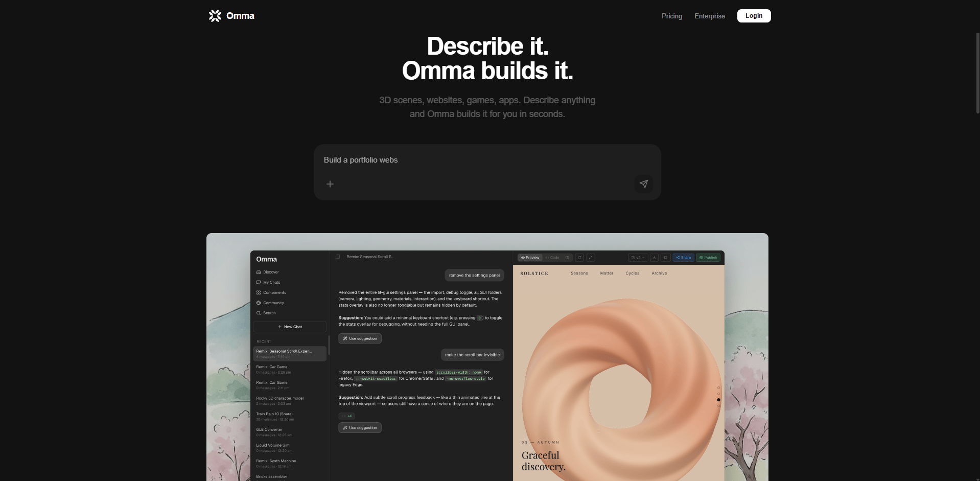Screen dimensions: 980x481
Task: Click the "Describe it. Omma builds it." headline
Action: pos(487,58)
